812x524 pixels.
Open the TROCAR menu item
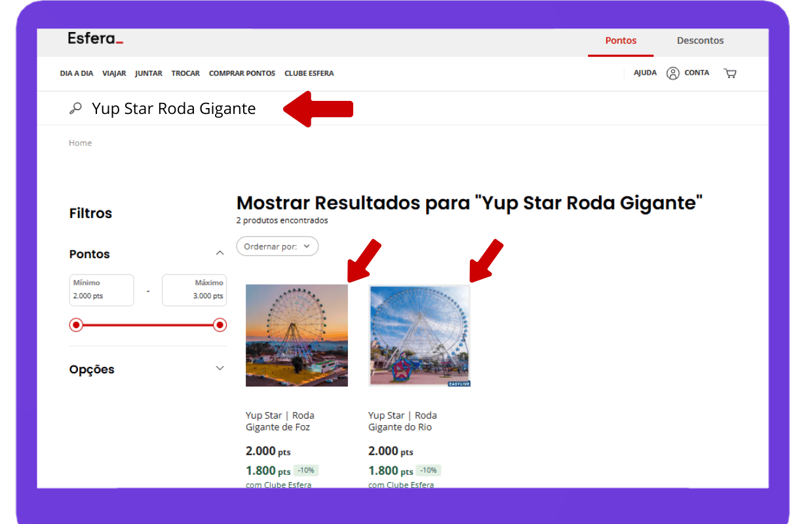coord(185,73)
